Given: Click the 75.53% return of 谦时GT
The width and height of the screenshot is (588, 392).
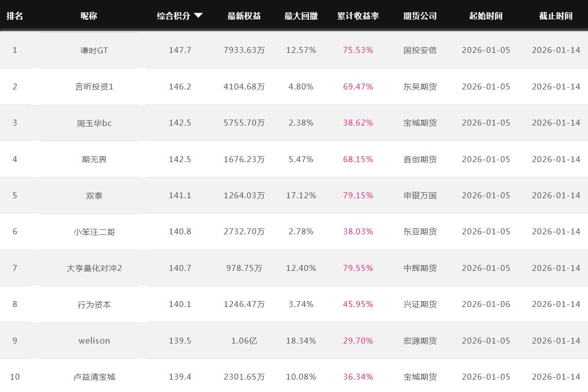Looking at the screenshot, I should (x=358, y=50).
